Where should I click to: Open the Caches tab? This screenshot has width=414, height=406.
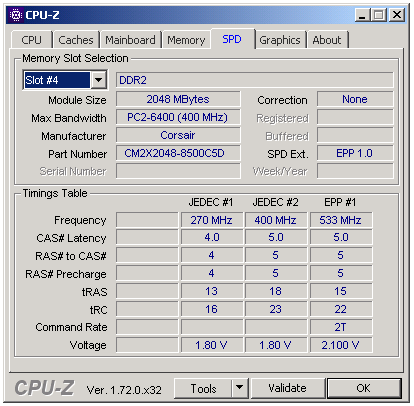(x=76, y=40)
